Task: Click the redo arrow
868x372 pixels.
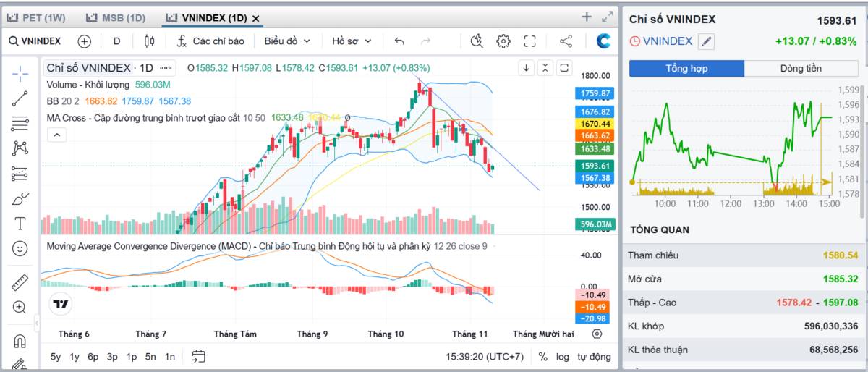Action: [x=426, y=41]
